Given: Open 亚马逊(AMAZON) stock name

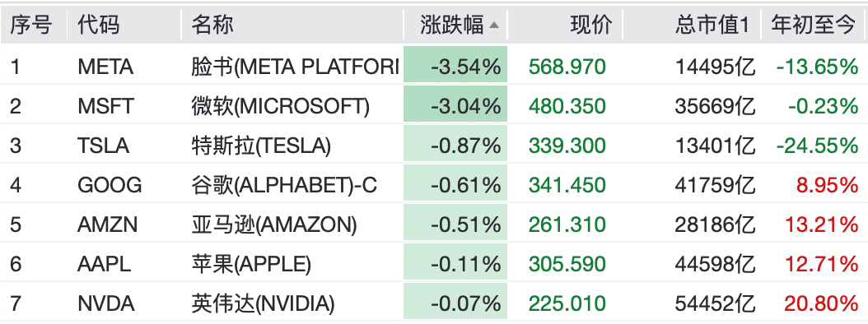Looking at the screenshot, I should (x=274, y=224).
